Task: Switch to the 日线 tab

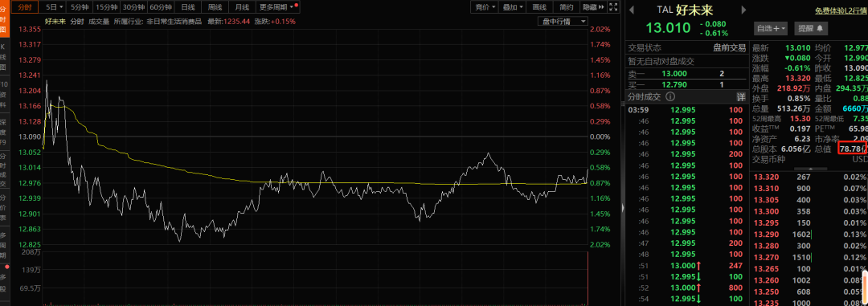Action: [187, 7]
